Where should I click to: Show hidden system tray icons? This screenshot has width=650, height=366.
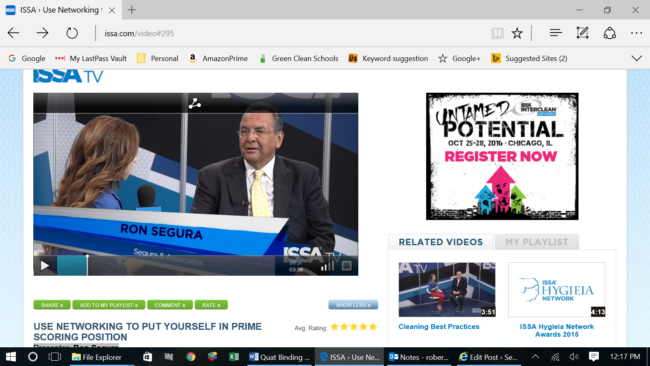coord(535,357)
